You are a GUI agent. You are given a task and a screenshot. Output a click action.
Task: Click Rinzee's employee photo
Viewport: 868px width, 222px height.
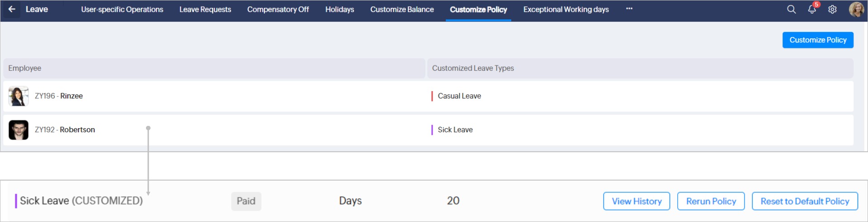(x=19, y=96)
